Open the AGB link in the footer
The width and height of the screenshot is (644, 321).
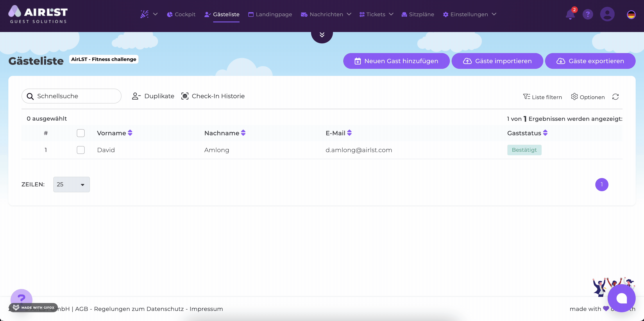click(82, 309)
